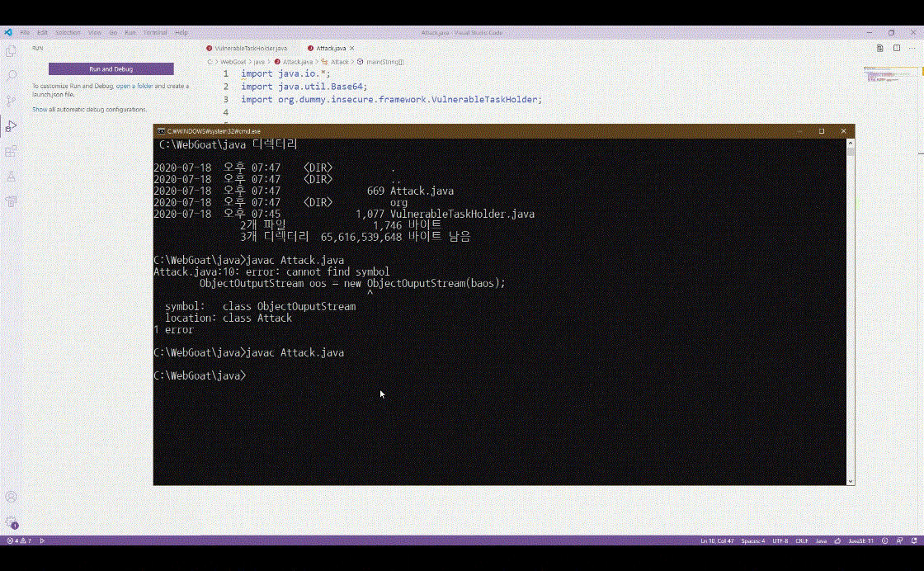This screenshot has width=924, height=571.
Task: Click the CRLF end-of-line selector
Action: (801, 540)
